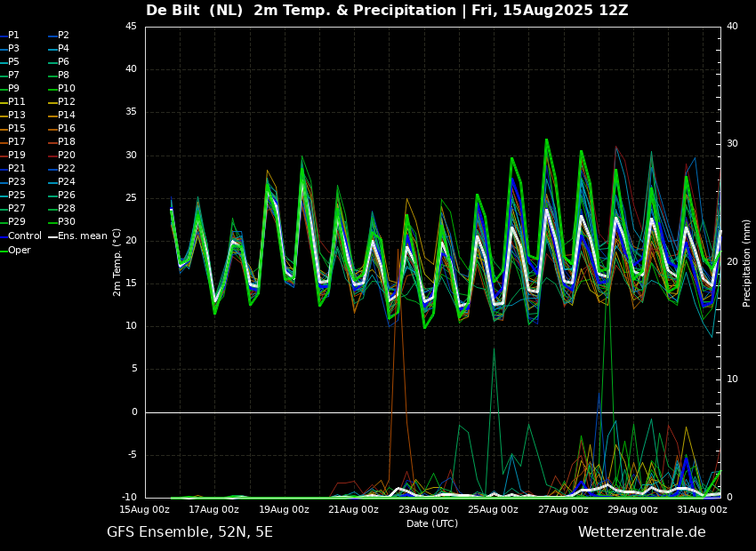Click the Date (UTC) axis label
This screenshot has height=551, width=756.
point(432,523)
